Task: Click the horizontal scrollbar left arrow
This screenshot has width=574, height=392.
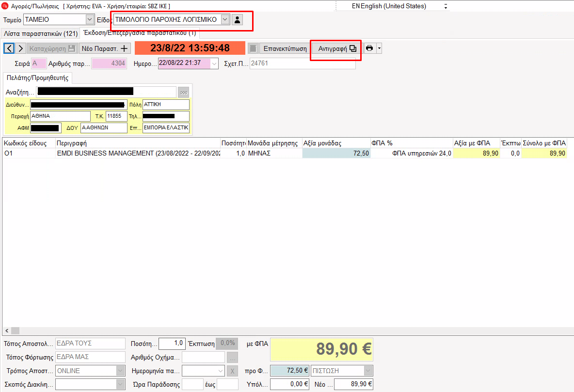Action: (x=7, y=330)
